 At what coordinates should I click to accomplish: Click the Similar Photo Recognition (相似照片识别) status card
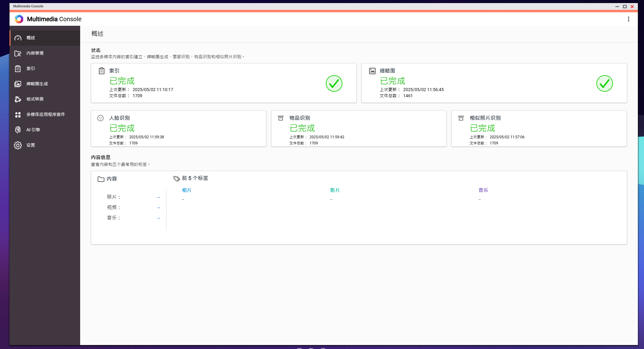539,129
